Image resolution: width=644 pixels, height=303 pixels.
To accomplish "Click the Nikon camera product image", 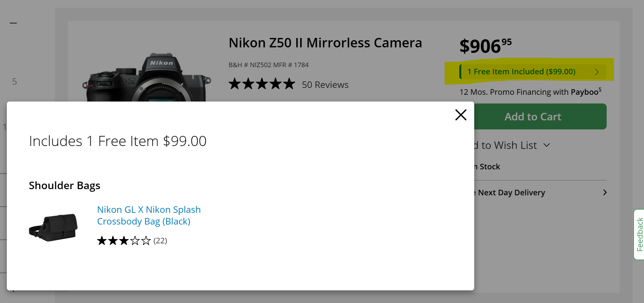I will tap(147, 79).
